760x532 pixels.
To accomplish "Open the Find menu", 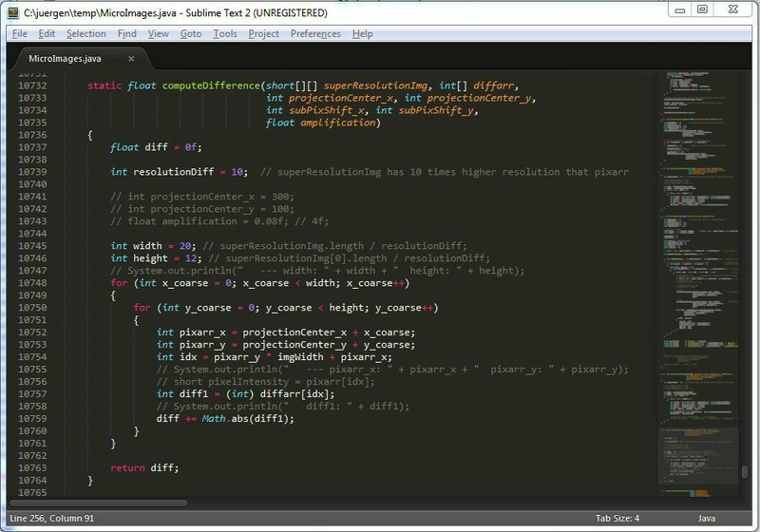I will point(127,34).
